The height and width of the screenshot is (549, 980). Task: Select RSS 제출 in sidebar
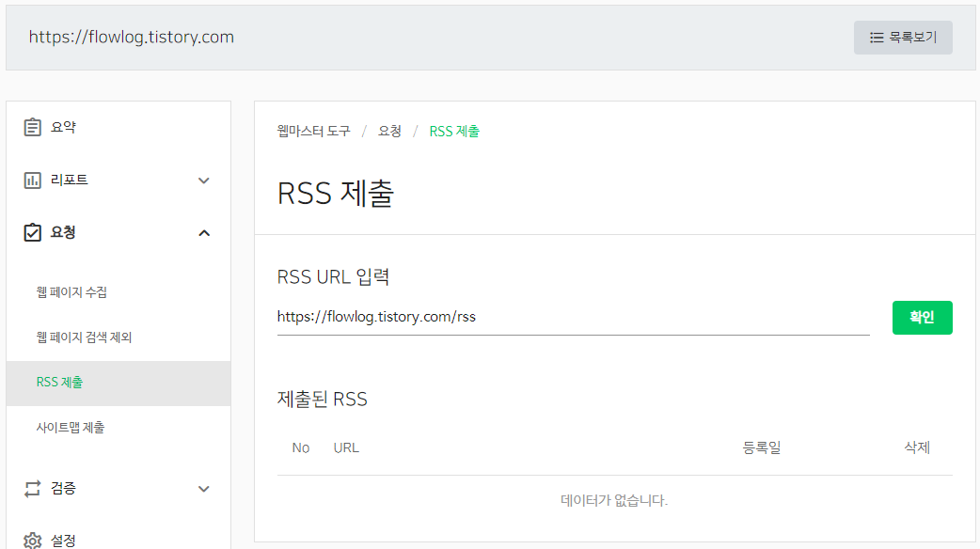[119, 383]
